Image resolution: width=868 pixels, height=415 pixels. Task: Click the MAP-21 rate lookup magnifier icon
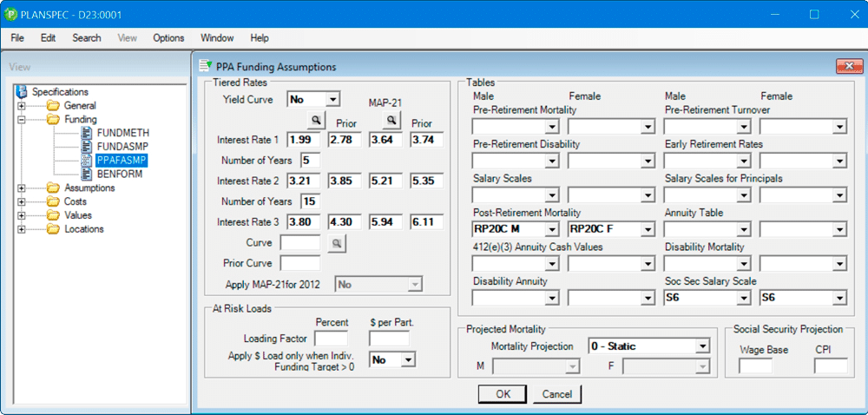(x=391, y=119)
